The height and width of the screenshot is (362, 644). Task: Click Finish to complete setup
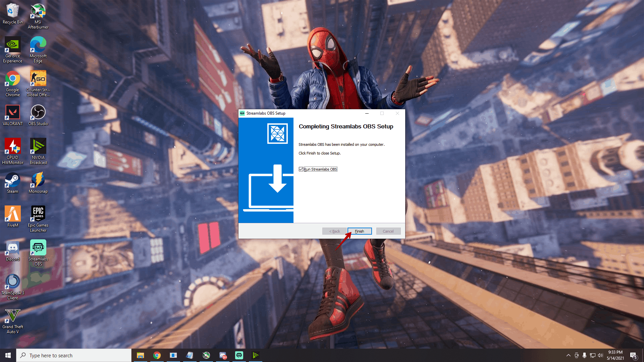click(359, 231)
